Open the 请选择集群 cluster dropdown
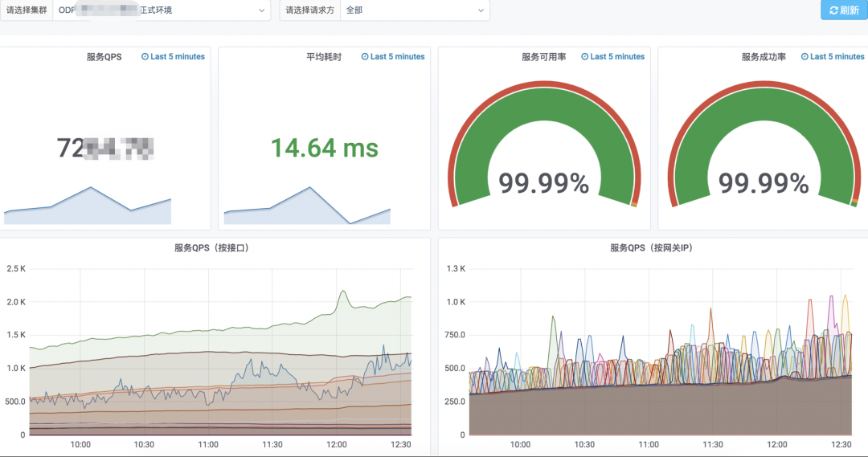The height and width of the screenshot is (457, 868). [x=162, y=10]
